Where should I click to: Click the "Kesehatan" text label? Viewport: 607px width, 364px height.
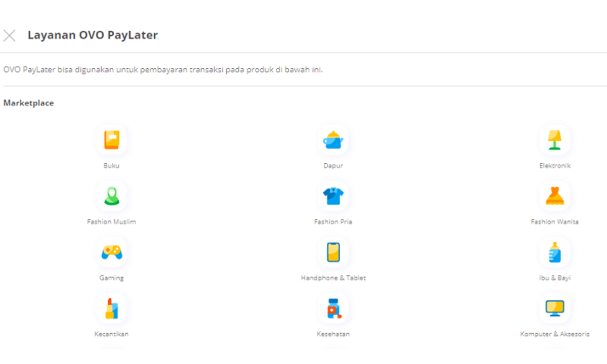[333, 334]
